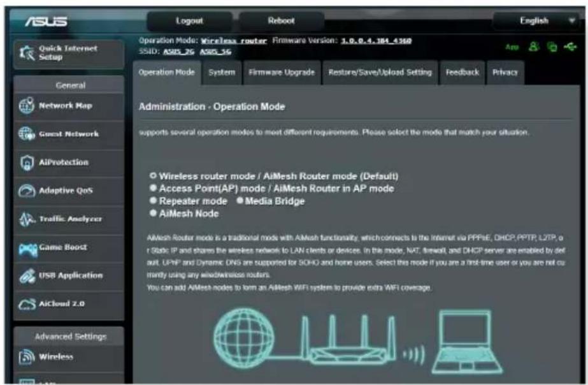Switch to the System tab
Image resolution: width=588 pixels, height=385 pixels.
(222, 73)
